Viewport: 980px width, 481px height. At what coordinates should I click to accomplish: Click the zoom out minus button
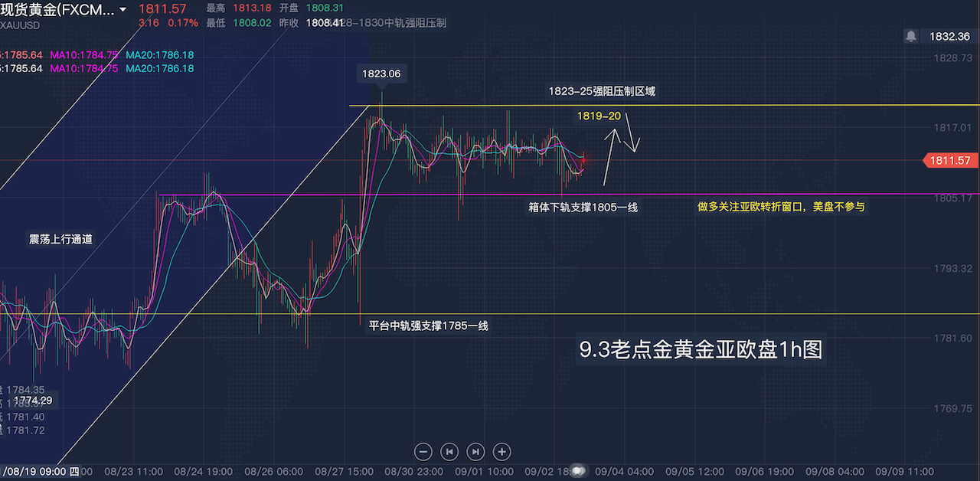[x=423, y=451]
